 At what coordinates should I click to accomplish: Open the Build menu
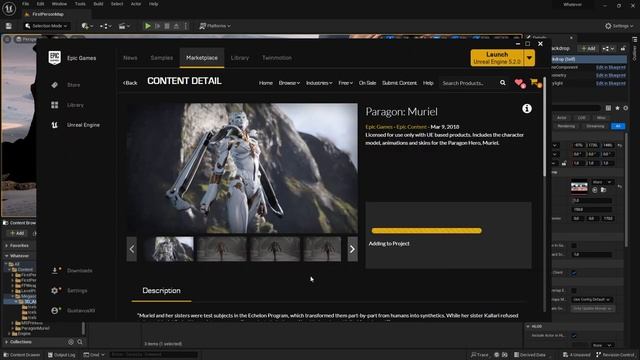coord(98,4)
